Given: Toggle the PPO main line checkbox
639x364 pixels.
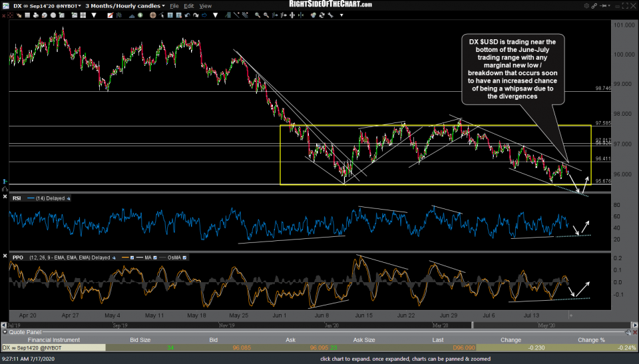Looking at the screenshot, I should tap(132, 256).
